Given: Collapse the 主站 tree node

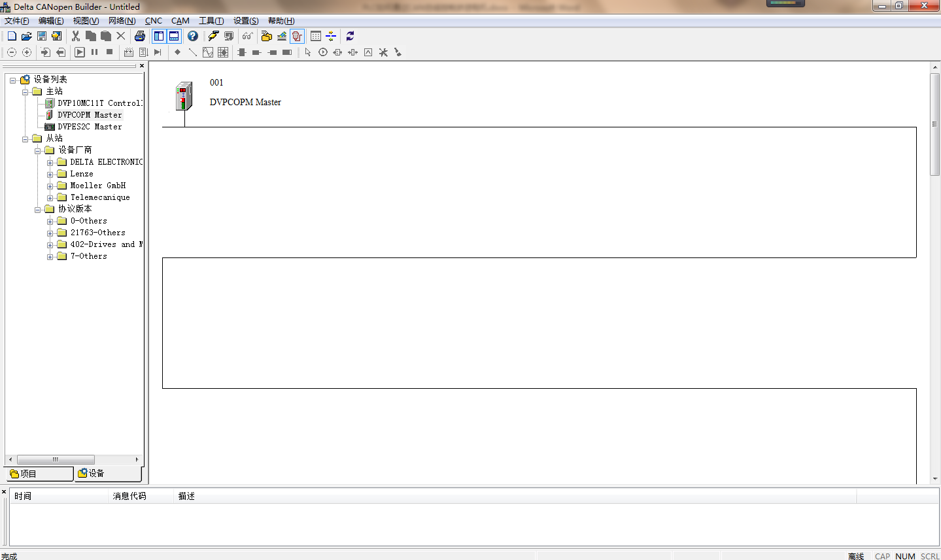Looking at the screenshot, I should 26,91.
